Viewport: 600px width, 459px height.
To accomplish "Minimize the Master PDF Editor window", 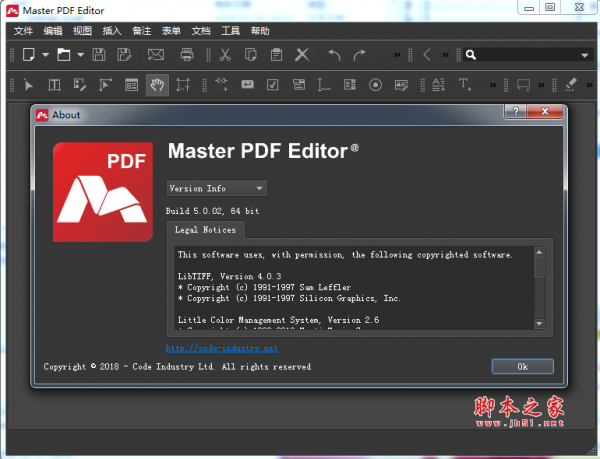I will (x=529, y=7).
